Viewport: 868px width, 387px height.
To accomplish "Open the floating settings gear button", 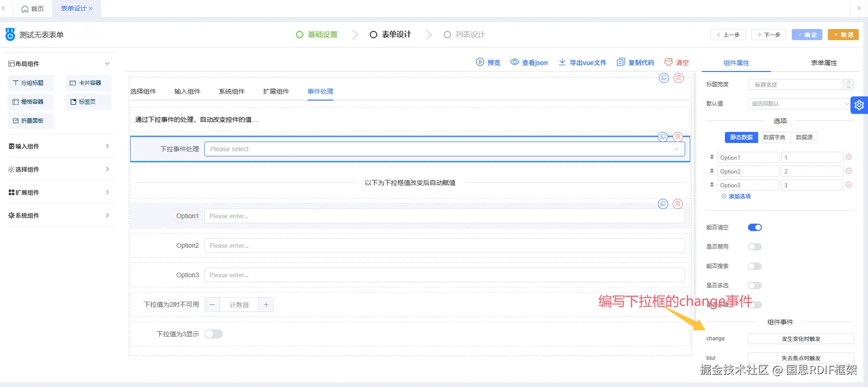I will tap(859, 105).
